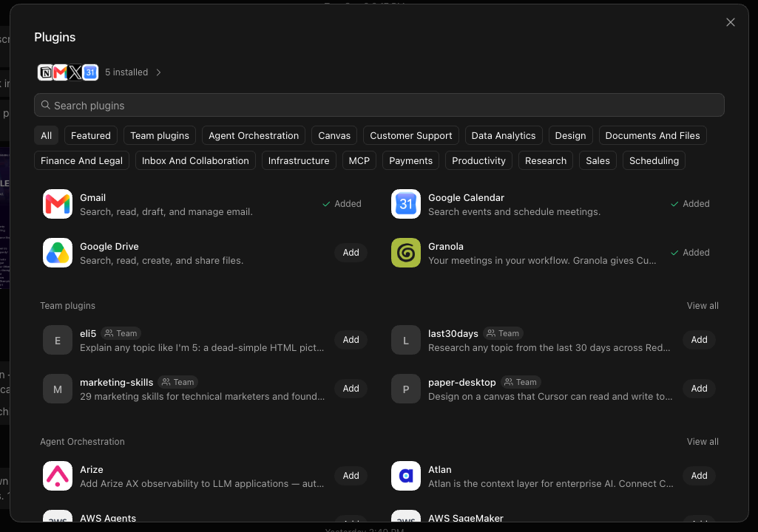Select the Team plugins filter chip

pyautogui.click(x=160, y=136)
